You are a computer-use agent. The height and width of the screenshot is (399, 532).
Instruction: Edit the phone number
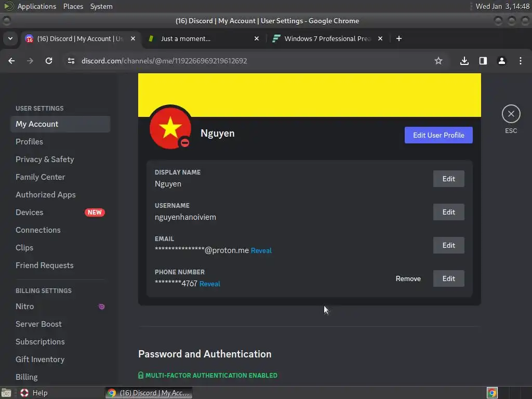(448, 278)
